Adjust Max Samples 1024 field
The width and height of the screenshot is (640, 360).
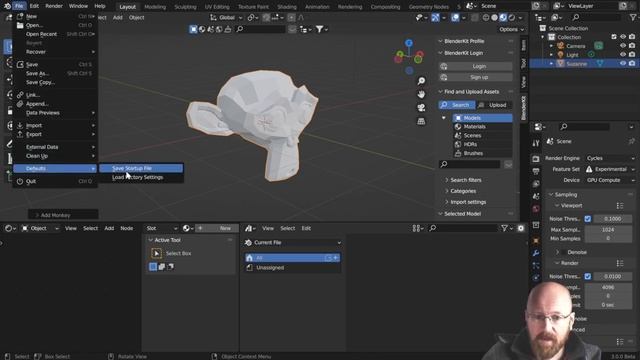point(608,230)
